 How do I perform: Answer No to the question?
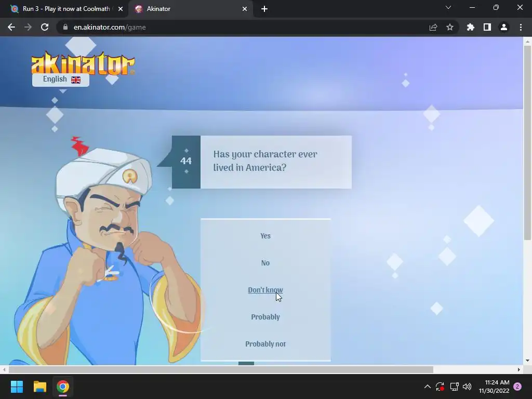click(x=265, y=263)
